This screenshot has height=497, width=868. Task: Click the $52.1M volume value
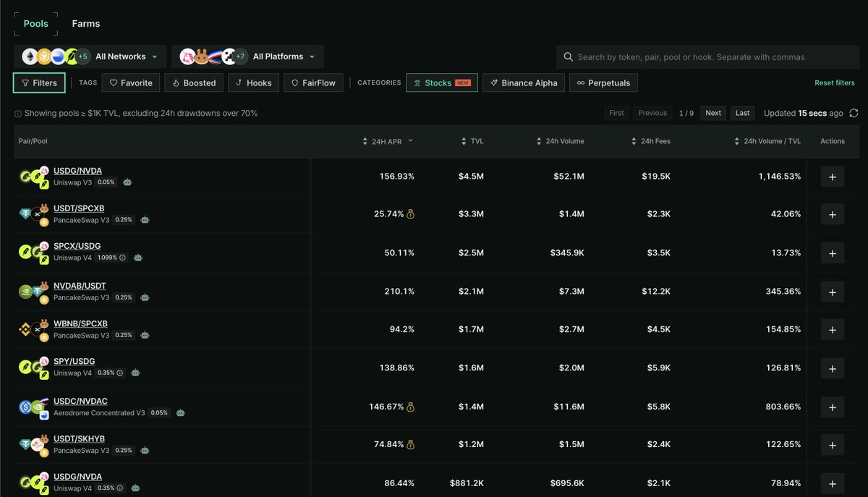(x=569, y=177)
